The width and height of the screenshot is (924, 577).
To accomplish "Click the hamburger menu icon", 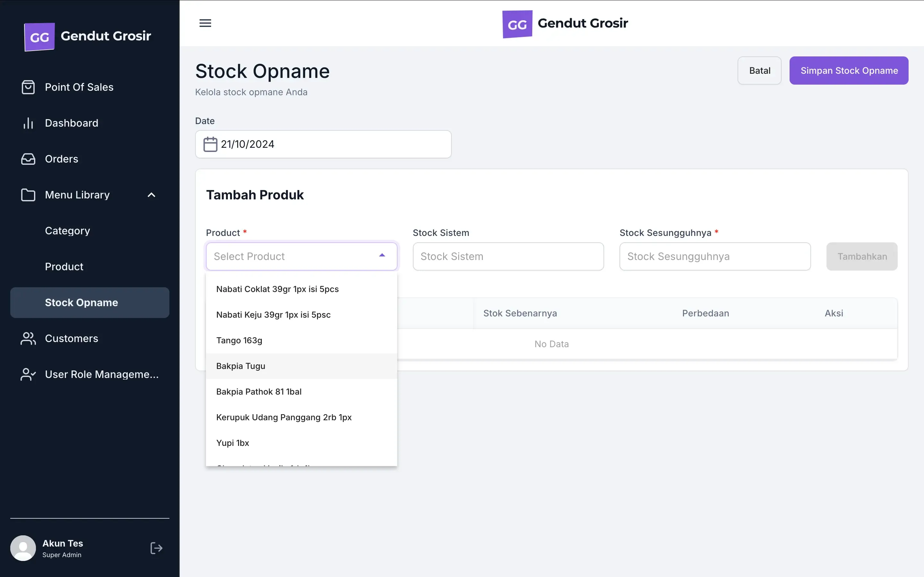I will pyautogui.click(x=205, y=23).
